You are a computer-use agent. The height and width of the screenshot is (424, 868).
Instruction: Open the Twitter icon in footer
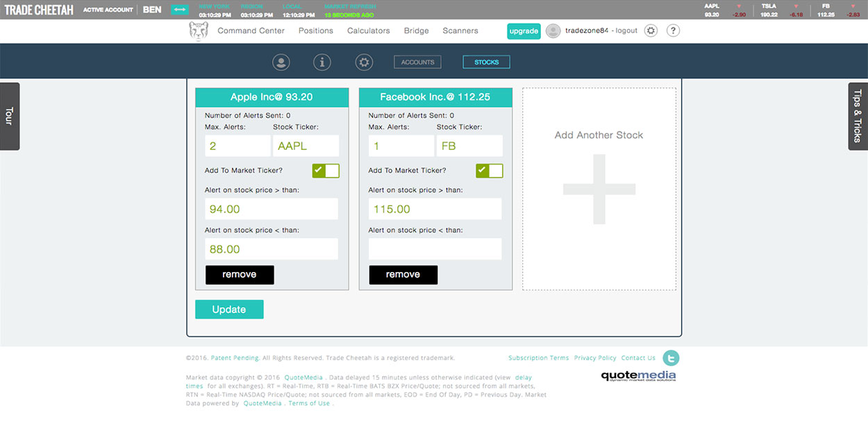671,358
